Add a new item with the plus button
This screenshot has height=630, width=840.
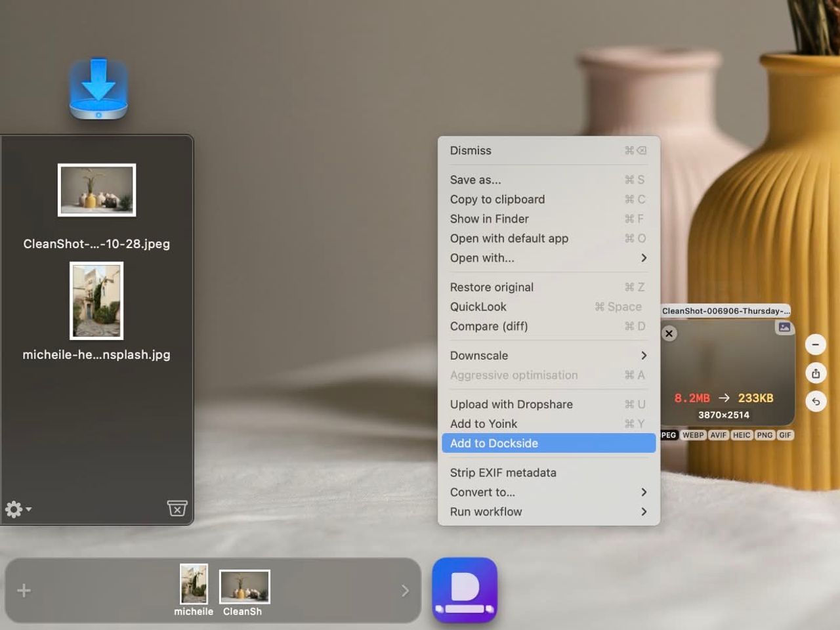[23, 590]
